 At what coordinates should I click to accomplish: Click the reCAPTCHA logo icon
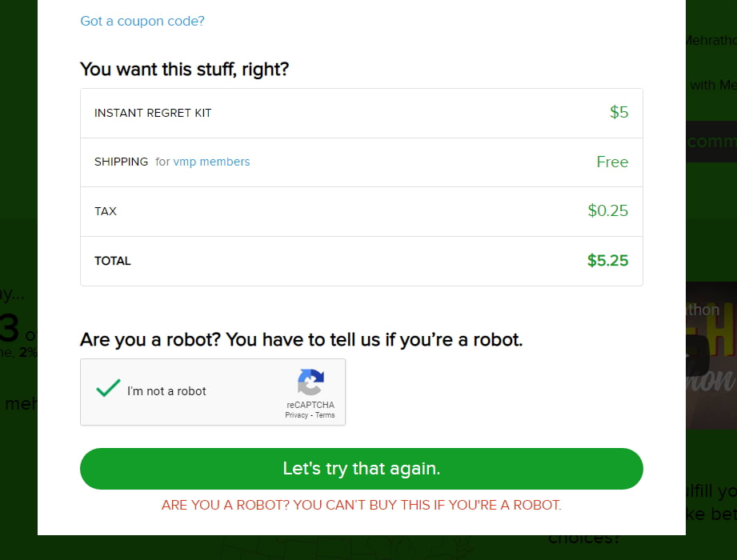[310, 382]
